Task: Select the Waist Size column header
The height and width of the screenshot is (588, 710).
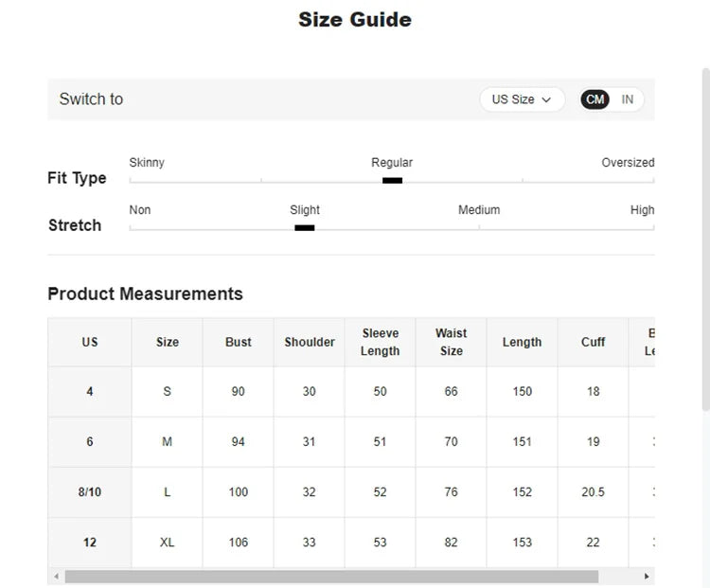Action: 451,342
